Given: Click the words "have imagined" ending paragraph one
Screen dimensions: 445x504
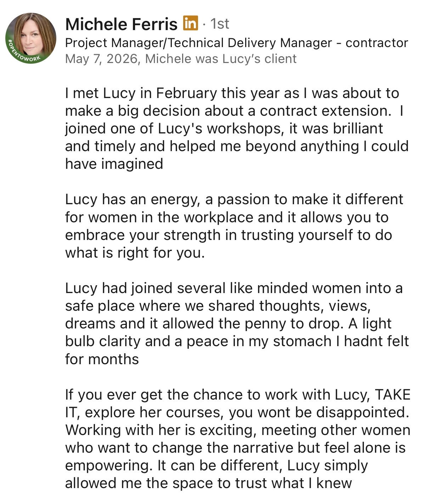Looking at the screenshot, I should (x=114, y=164).
